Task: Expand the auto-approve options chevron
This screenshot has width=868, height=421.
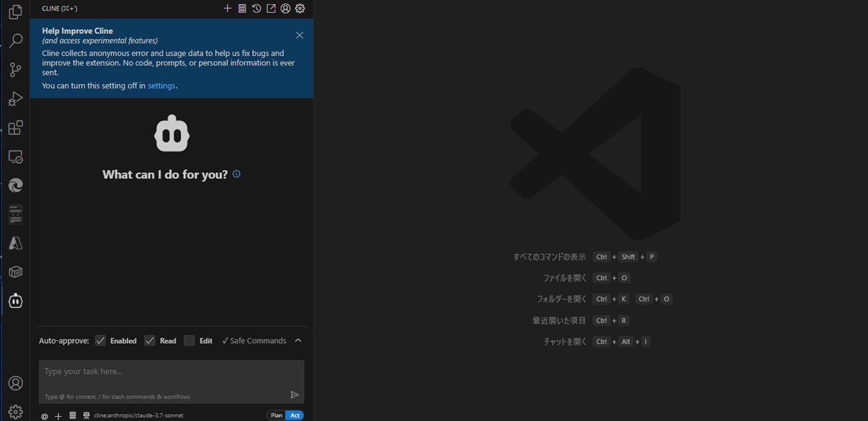Action: (x=298, y=341)
